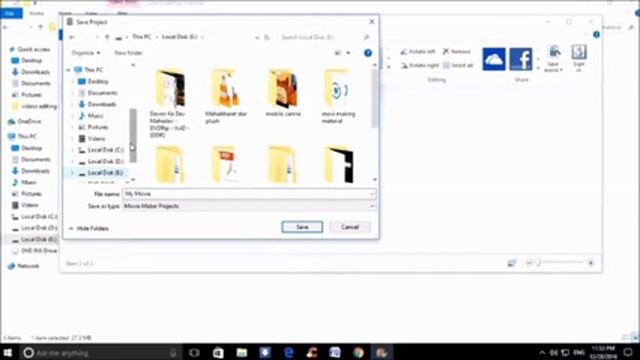Click Rotate right in the Editing group
The height and width of the screenshot is (360, 640).
[420, 65]
